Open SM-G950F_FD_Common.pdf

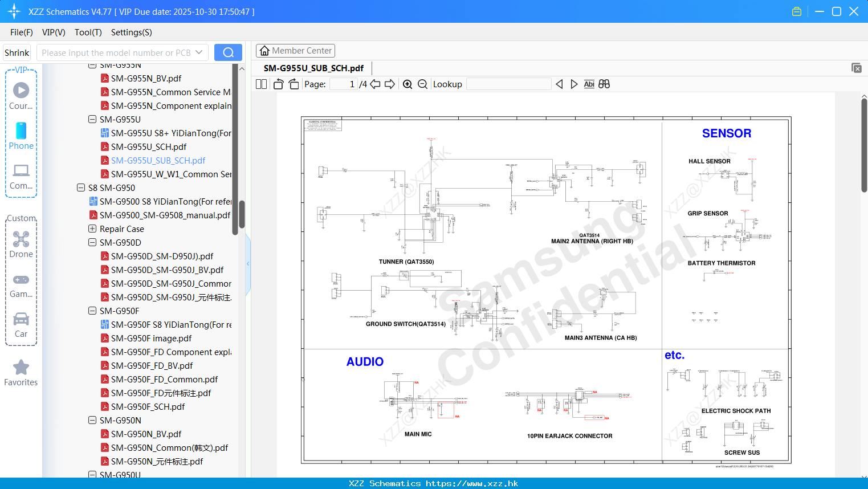pos(164,379)
